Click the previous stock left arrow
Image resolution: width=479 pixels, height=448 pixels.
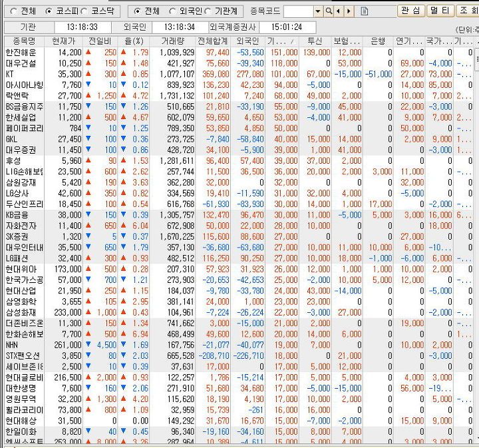coord(338,11)
